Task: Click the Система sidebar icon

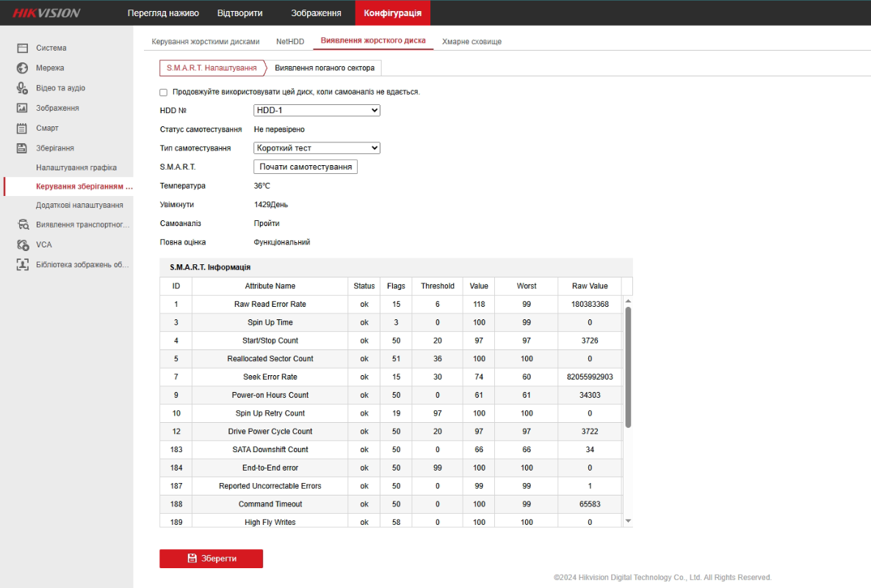Action: pyautogui.click(x=22, y=48)
